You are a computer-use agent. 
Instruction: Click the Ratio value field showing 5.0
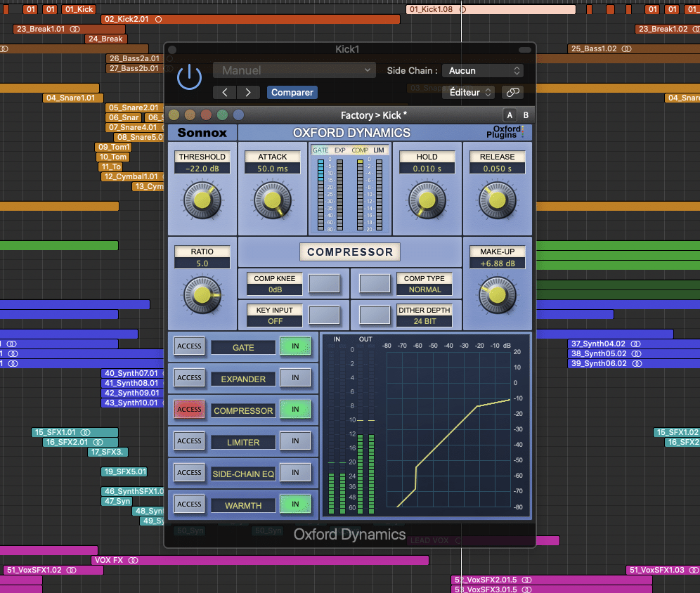coord(202,263)
